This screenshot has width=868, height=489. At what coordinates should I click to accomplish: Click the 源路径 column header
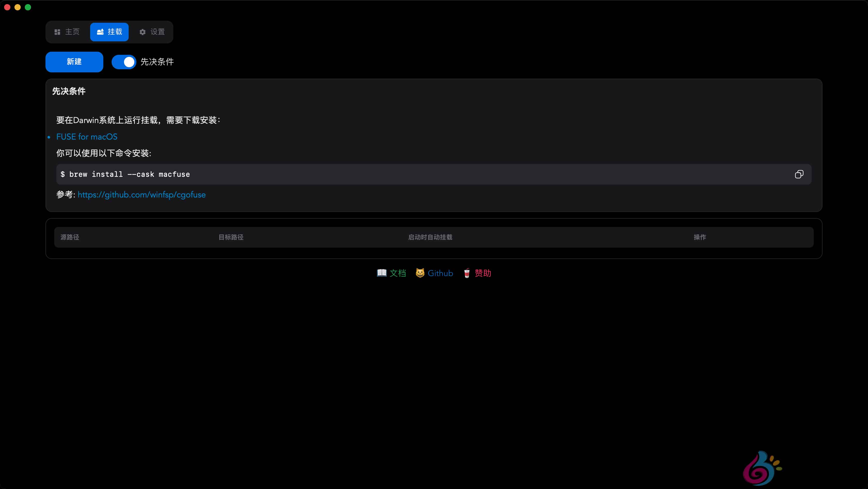click(71, 237)
